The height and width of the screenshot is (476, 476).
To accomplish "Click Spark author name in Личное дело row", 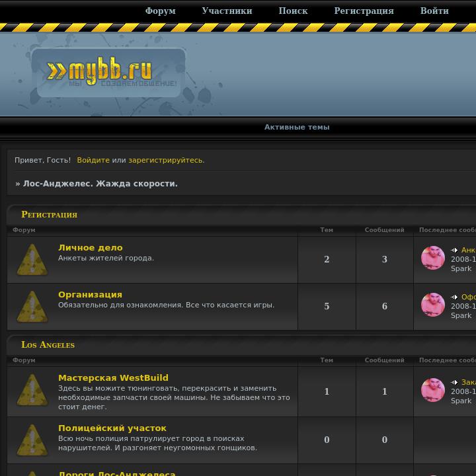I will click(461, 268).
